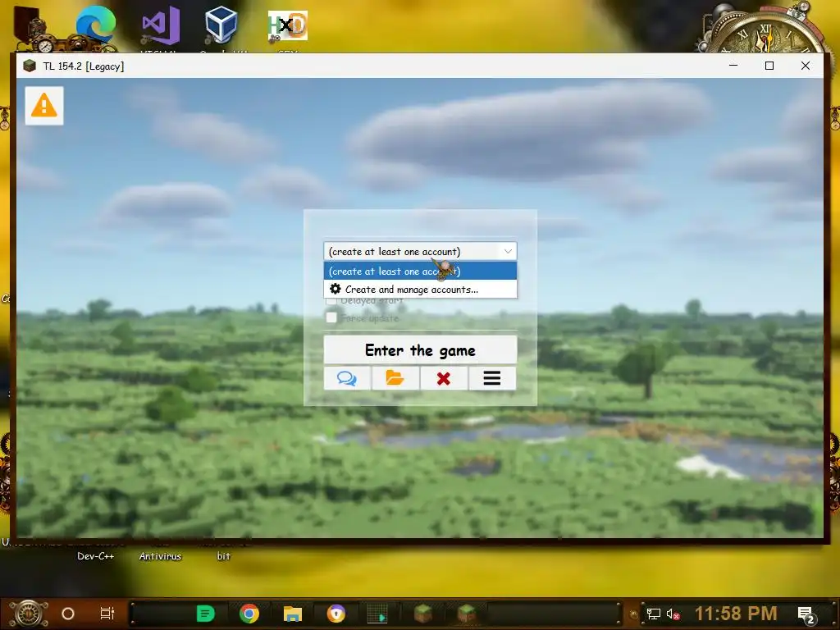Screen dimensions: 840x630
Task: Open the hamburger settings menu button
Action: [x=492, y=378]
